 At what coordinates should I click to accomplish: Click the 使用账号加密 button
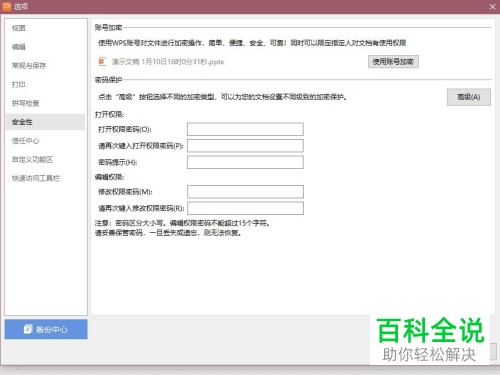click(x=393, y=62)
